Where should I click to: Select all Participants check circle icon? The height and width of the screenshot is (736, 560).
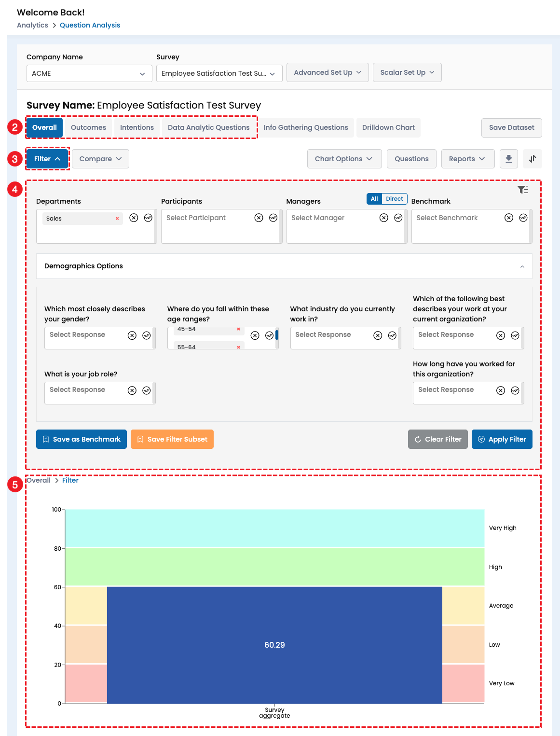click(x=273, y=218)
